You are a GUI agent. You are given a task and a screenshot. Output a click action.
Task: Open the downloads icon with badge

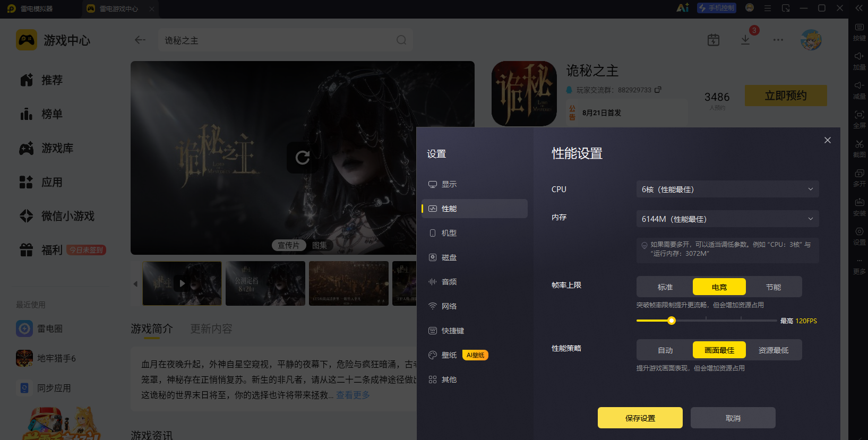746,40
